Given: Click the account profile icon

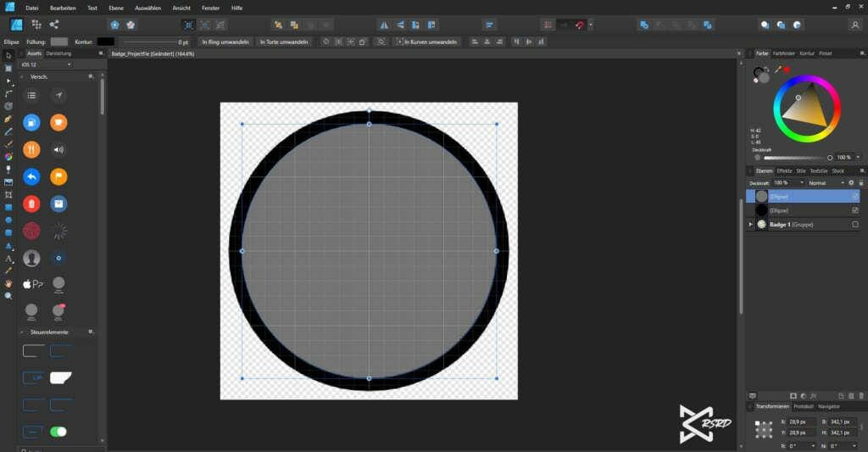Looking at the screenshot, I should tap(31, 257).
